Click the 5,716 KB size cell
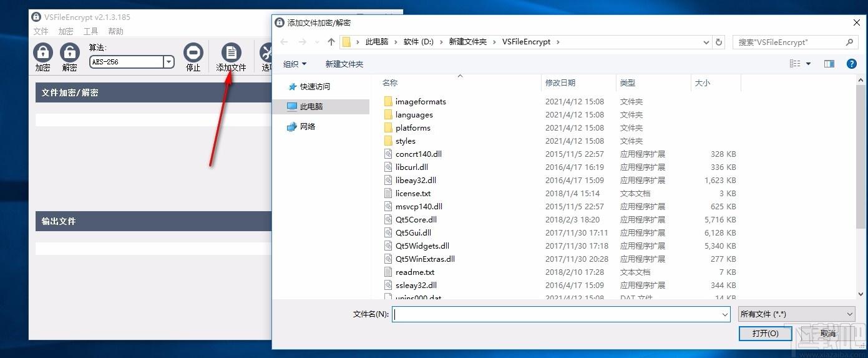Image resolution: width=868 pixels, height=358 pixels. click(720, 219)
